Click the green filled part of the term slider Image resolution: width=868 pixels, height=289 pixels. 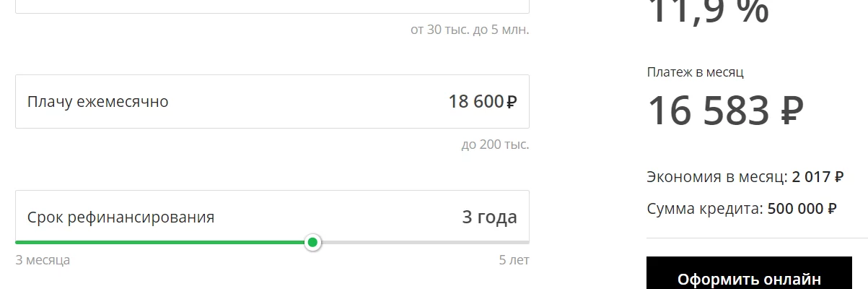click(159, 242)
